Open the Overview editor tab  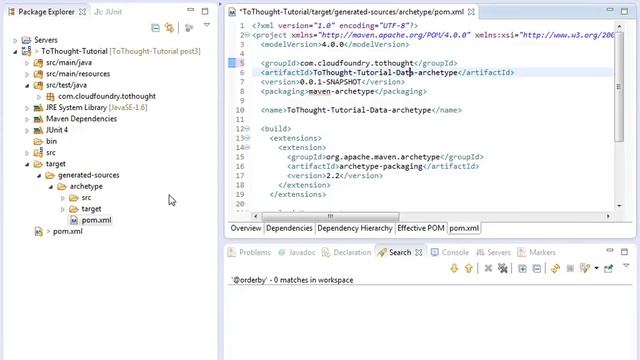245,228
